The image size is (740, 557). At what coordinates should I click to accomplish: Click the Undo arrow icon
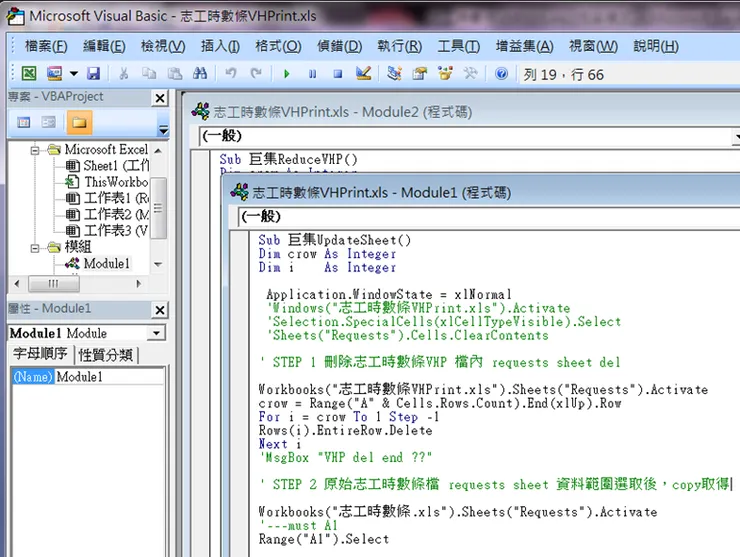tap(231, 73)
